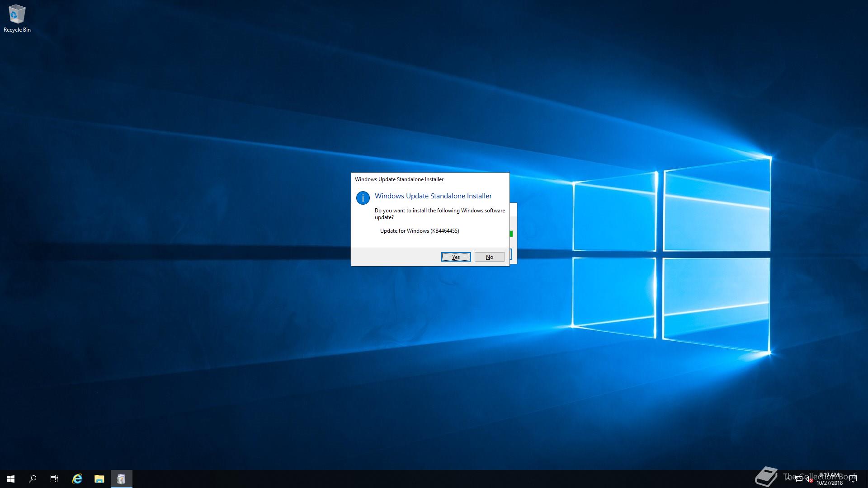Click the blue information icon in dialog
868x488 pixels.
pyautogui.click(x=363, y=198)
